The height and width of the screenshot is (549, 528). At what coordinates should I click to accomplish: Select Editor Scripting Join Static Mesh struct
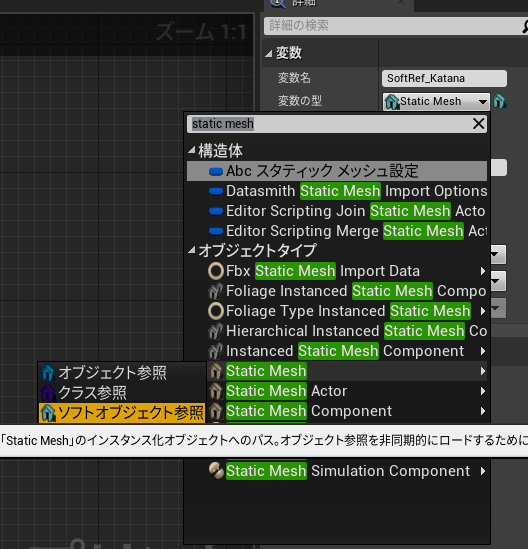[x=337, y=211]
